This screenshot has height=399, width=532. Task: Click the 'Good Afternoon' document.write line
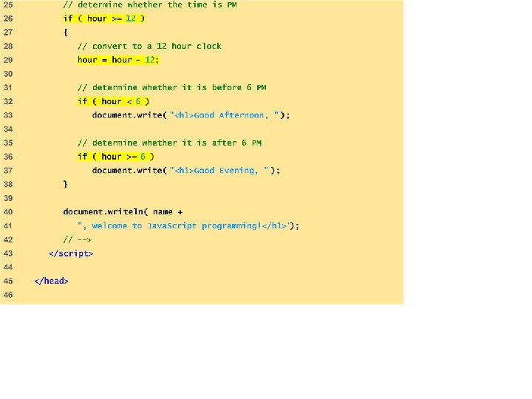pyautogui.click(x=191, y=115)
